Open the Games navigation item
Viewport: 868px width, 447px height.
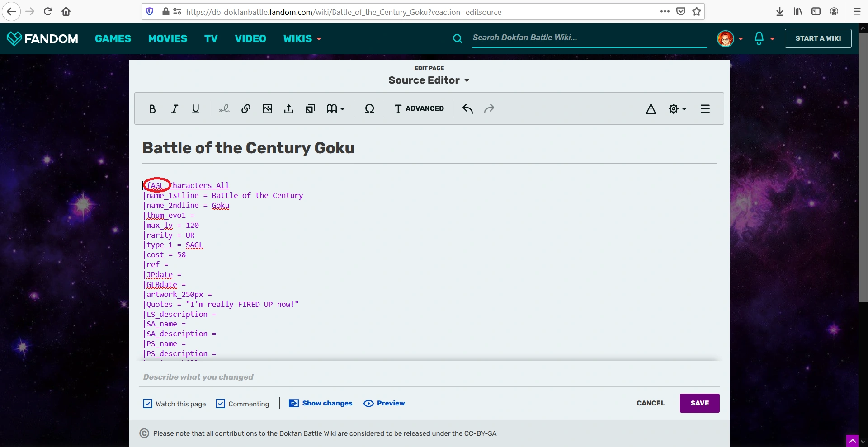coord(113,39)
